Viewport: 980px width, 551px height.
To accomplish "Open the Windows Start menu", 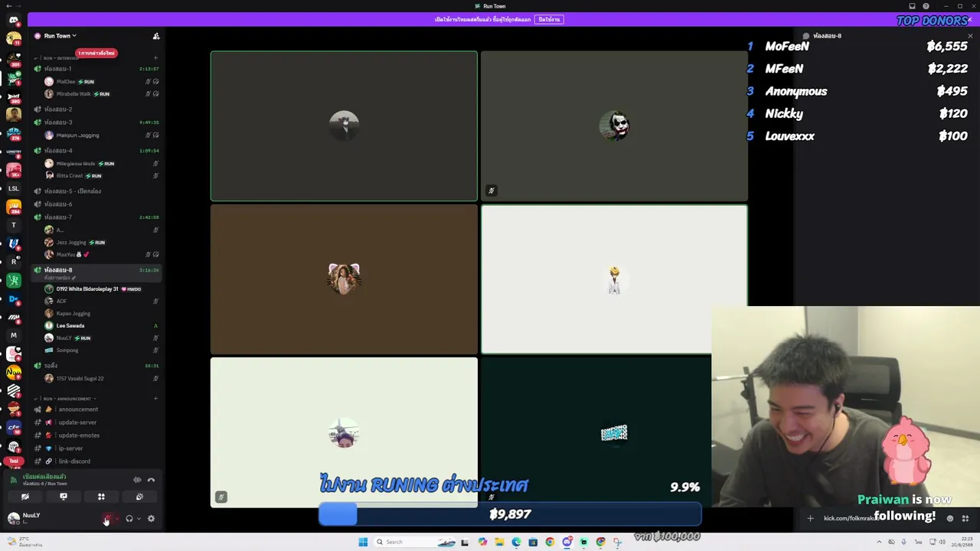I will click(363, 542).
